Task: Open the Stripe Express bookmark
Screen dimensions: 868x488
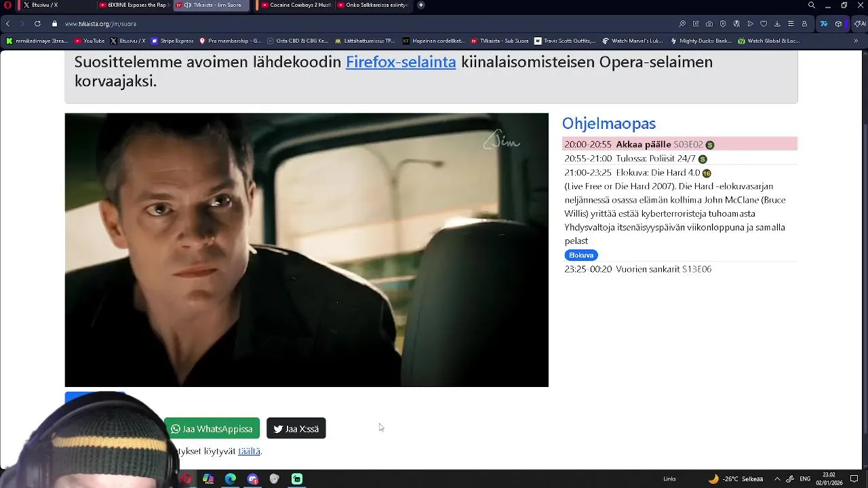Action: pos(172,41)
